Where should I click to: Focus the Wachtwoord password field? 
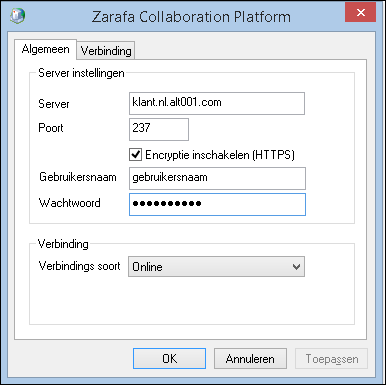click(217, 204)
